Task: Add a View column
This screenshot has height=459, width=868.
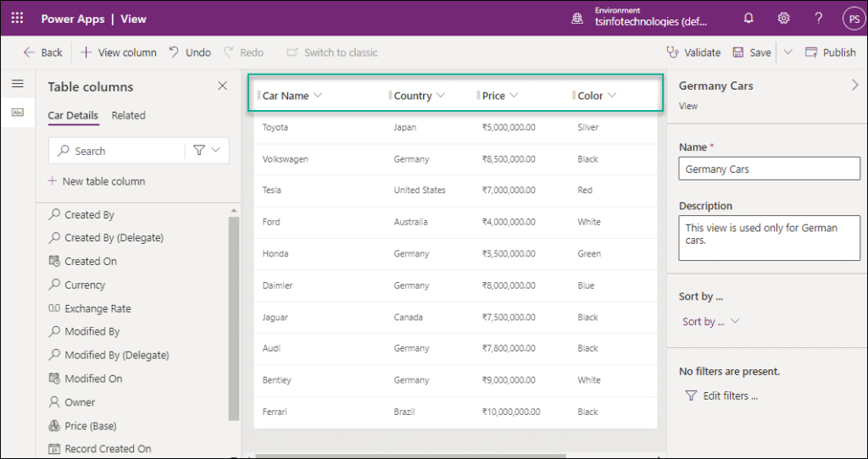Action: point(119,53)
